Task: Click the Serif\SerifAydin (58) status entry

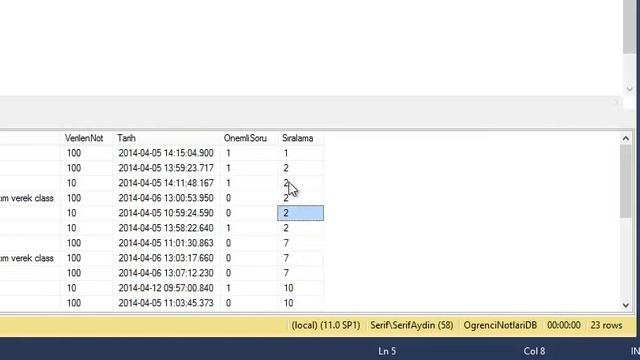Action: [411, 326]
